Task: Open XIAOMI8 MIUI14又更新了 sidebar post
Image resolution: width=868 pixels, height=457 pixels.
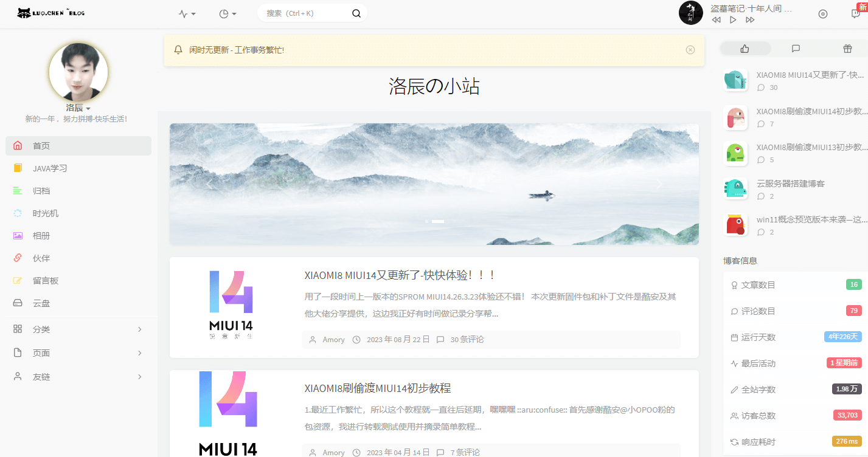Action: (810, 75)
